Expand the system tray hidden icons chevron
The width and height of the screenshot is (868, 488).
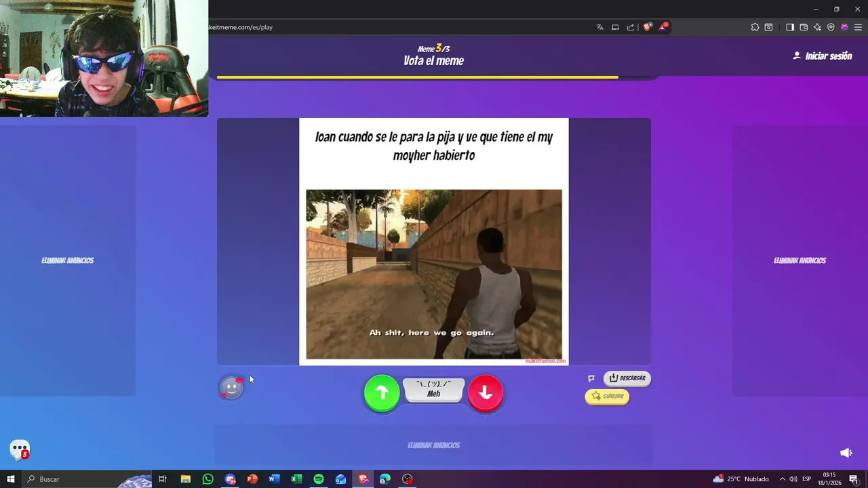tap(782, 479)
